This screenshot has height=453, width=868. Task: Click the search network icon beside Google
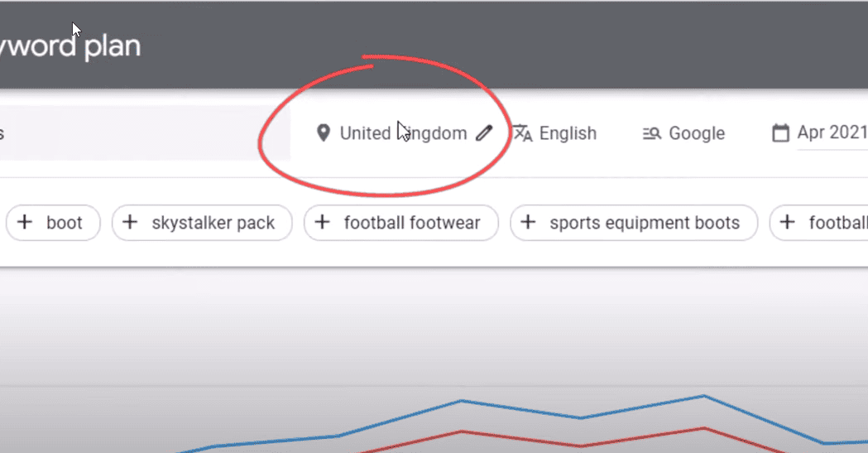[652, 133]
